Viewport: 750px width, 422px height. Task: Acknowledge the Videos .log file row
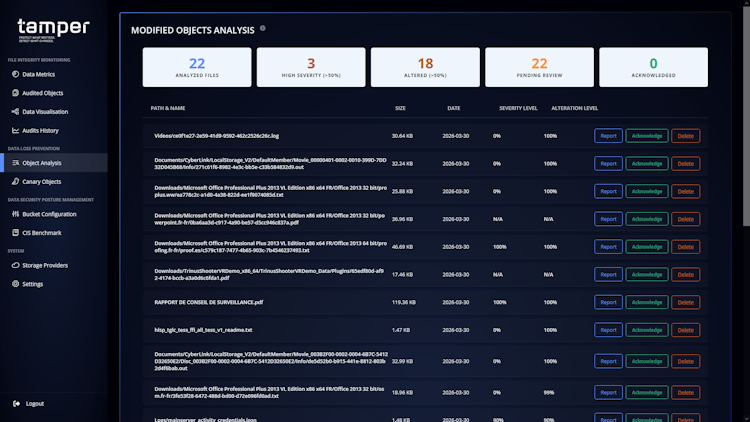646,136
